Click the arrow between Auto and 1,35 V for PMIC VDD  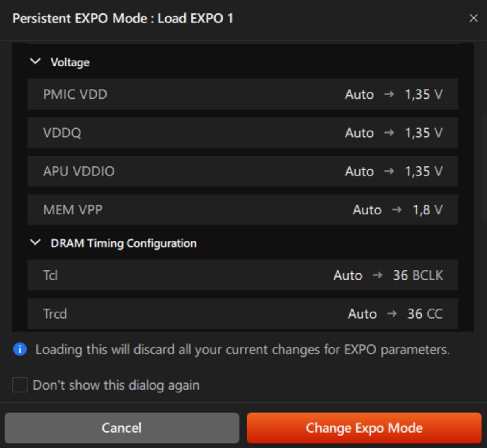[x=390, y=95]
